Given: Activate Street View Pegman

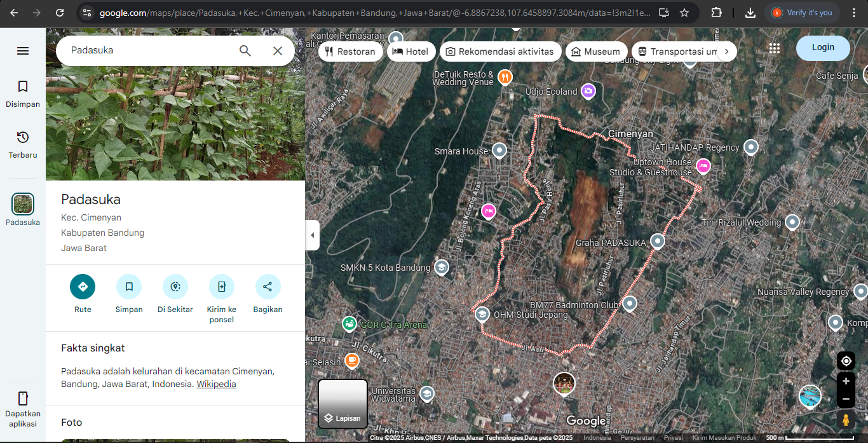Looking at the screenshot, I should point(846,420).
